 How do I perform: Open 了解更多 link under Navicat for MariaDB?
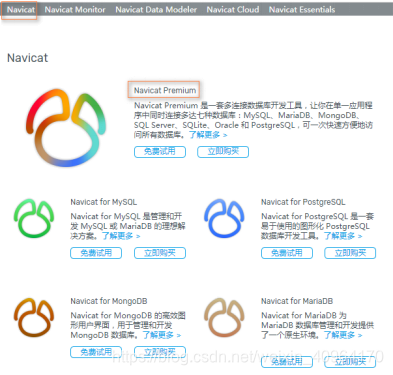pyautogui.click(x=343, y=335)
